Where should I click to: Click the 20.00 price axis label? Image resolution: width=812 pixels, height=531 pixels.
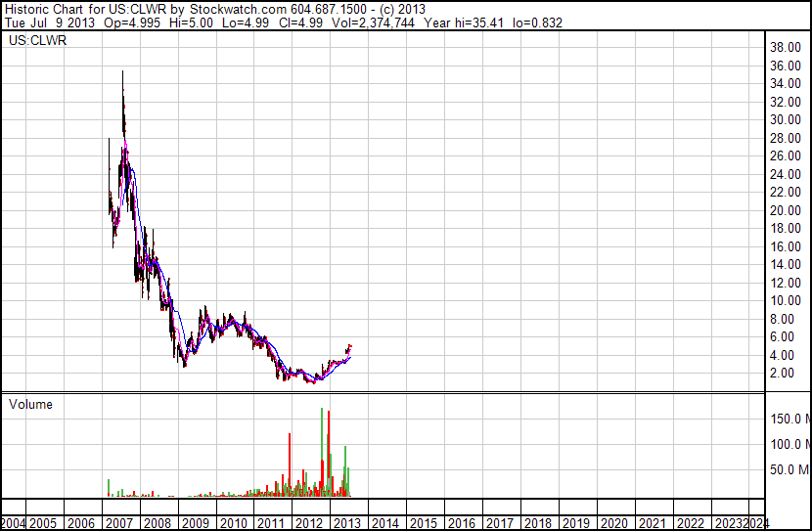click(786, 210)
